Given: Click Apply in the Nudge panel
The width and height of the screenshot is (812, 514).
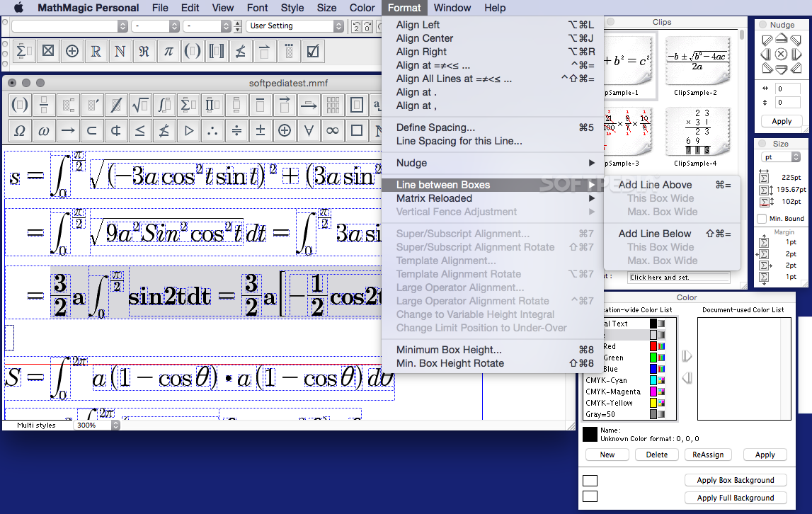Looking at the screenshot, I should pos(782,121).
